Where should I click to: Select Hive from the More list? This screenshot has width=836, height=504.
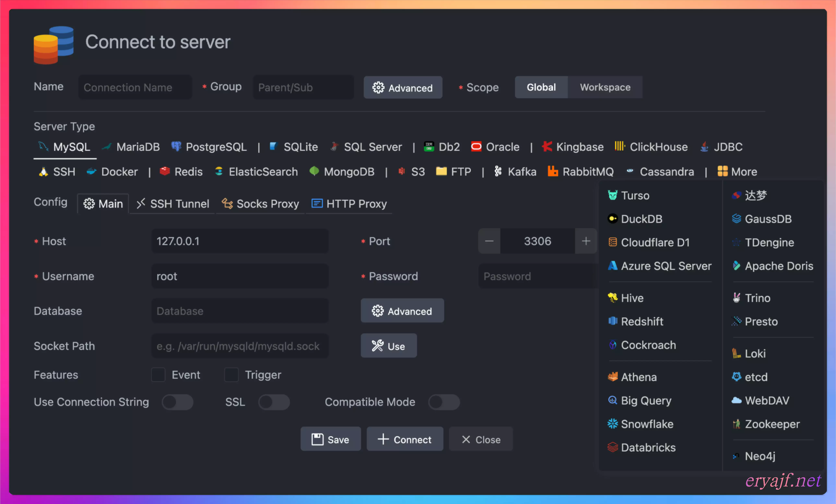click(625, 298)
